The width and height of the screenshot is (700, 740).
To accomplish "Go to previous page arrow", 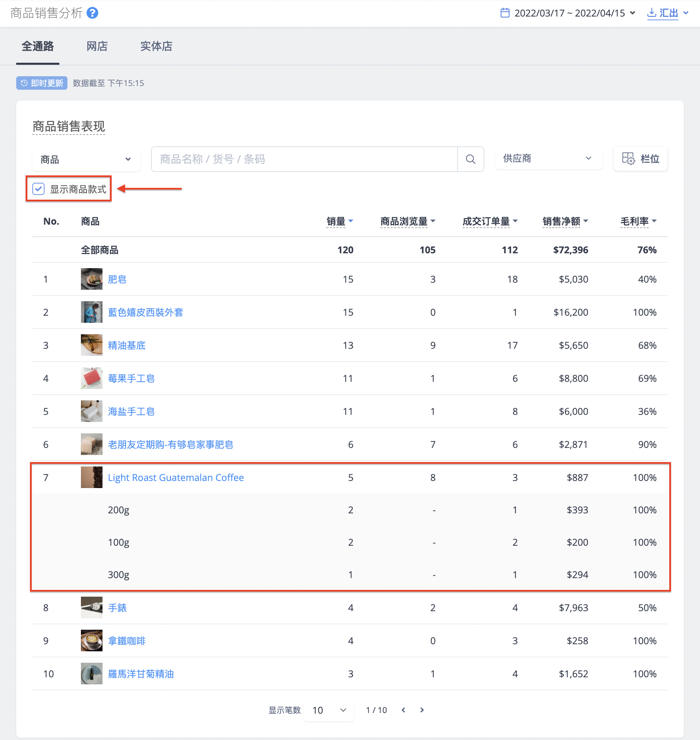I will click(403, 710).
